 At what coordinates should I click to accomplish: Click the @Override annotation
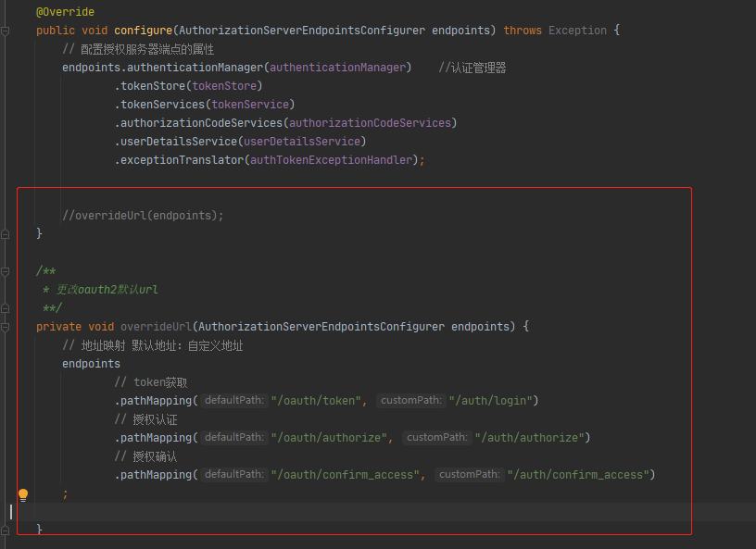pyautogui.click(x=65, y=12)
